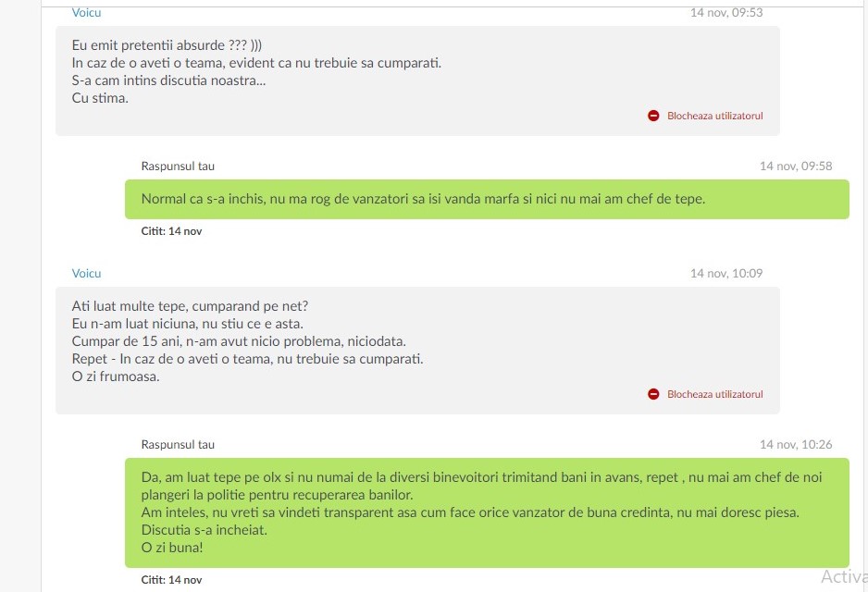The height and width of the screenshot is (592, 868).
Task: Click the 'Discutia s-a incheiat.' line
Action: tap(205, 529)
